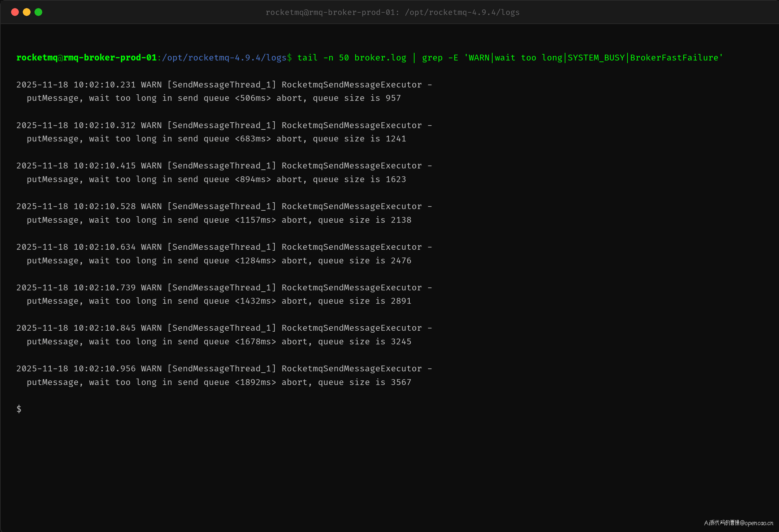Image resolution: width=779 pixels, height=532 pixels.
Task: Click the log timestamp 10:02:10.845
Action: 105,328
